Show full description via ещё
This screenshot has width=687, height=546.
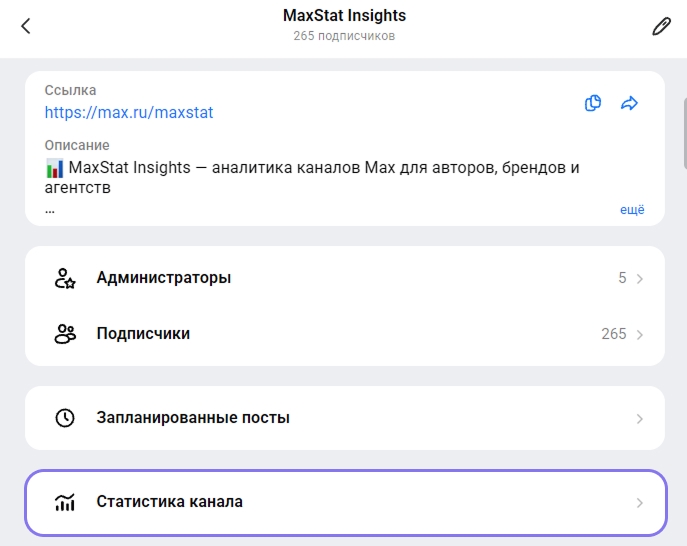click(632, 210)
